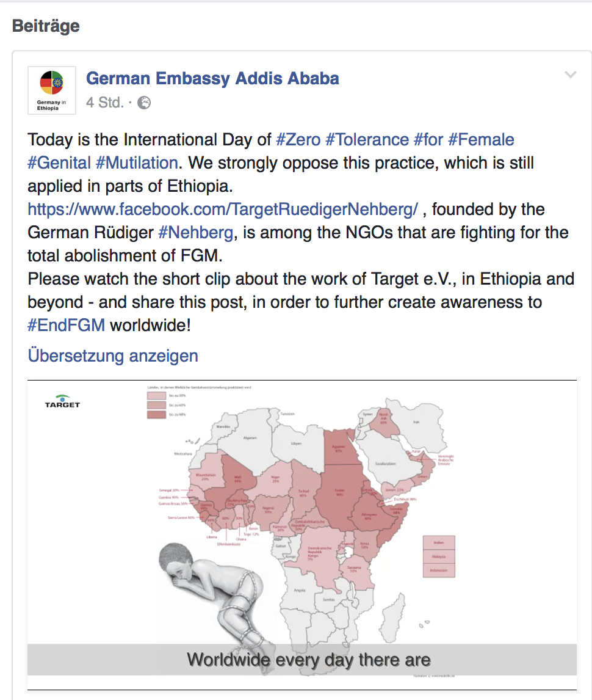Viewport: 592px width, 700px height.
Task: Click the public globe privacy icon
Action: tap(144, 103)
